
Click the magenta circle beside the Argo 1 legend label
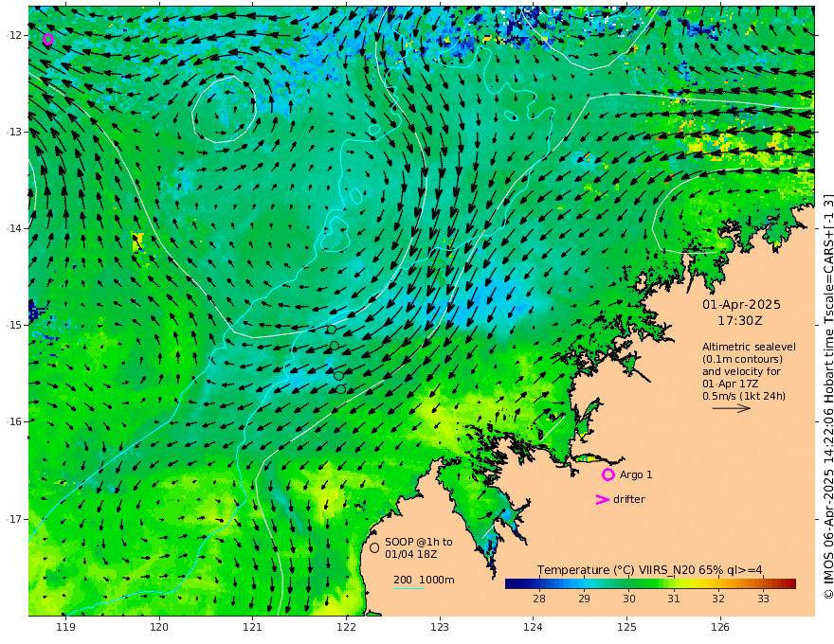607,474
